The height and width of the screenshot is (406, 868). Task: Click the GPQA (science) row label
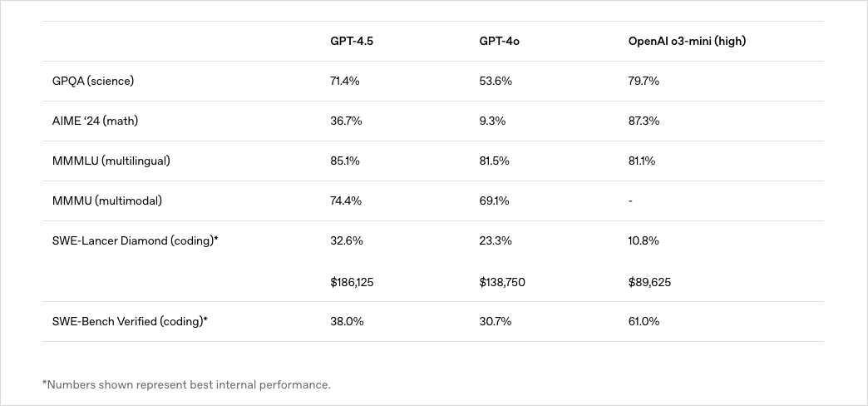pyautogui.click(x=93, y=81)
